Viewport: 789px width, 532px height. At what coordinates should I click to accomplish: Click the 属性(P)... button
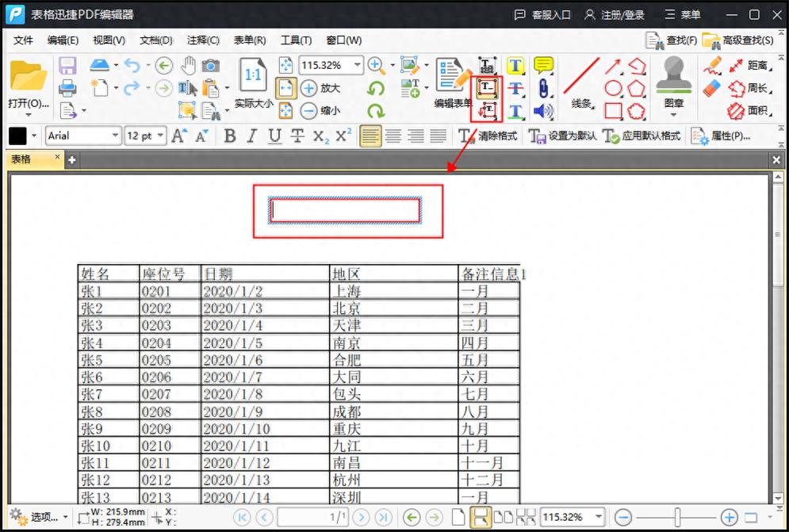pyautogui.click(x=721, y=136)
